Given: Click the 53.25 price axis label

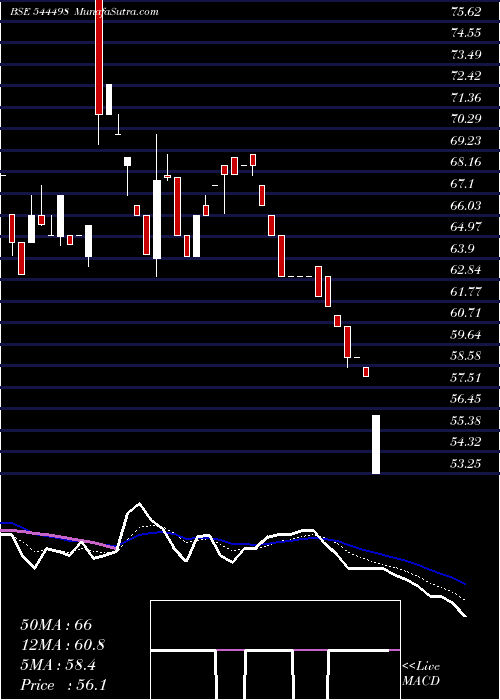Looking at the screenshot, I should tap(466, 464).
